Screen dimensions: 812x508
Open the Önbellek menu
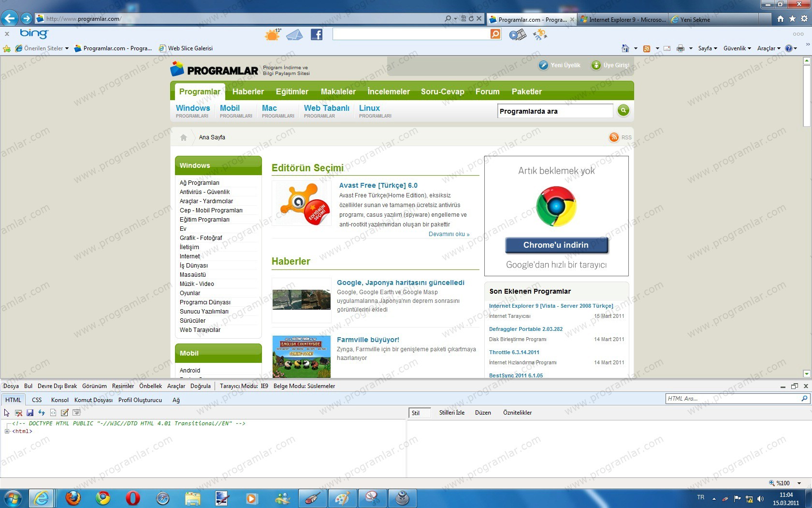click(x=151, y=386)
